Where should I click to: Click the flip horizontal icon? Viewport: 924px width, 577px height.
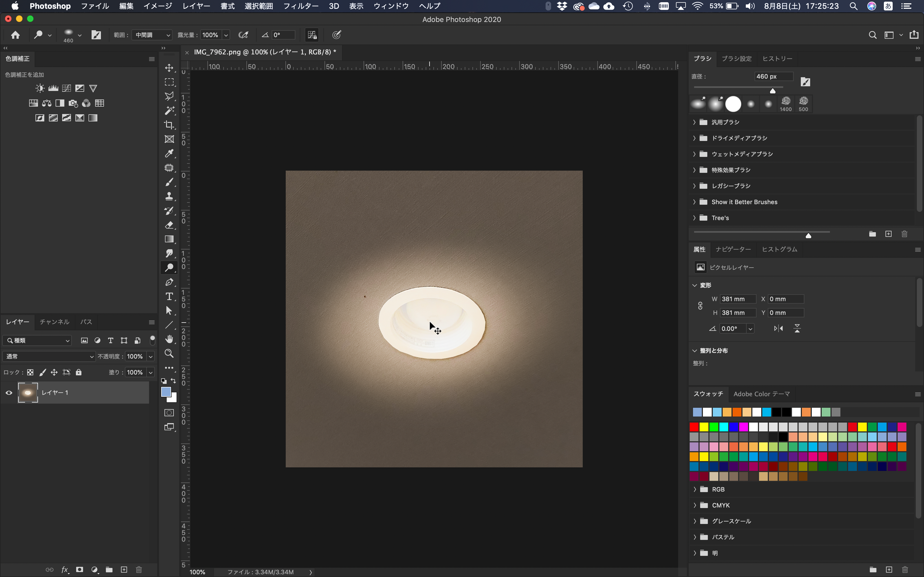tap(778, 329)
